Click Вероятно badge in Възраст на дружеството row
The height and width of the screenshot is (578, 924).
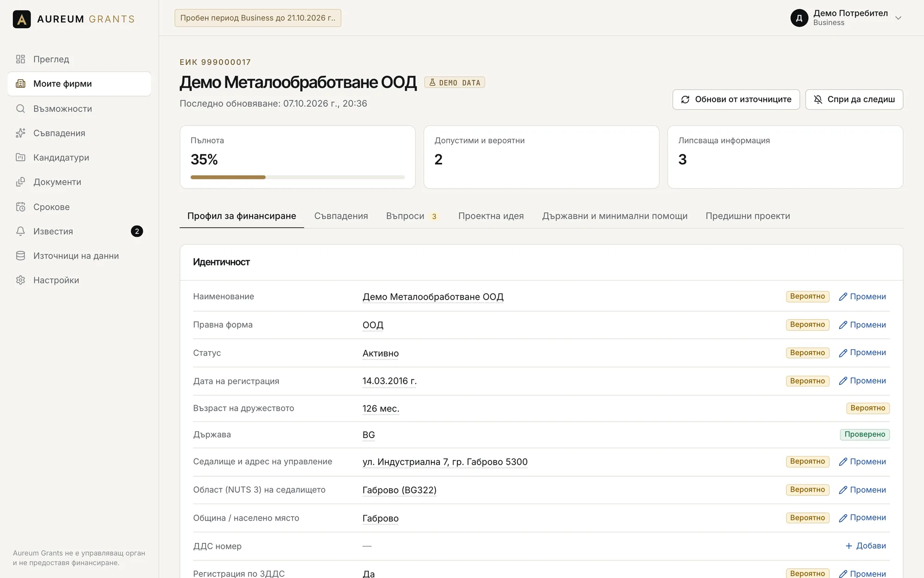(868, 408)
